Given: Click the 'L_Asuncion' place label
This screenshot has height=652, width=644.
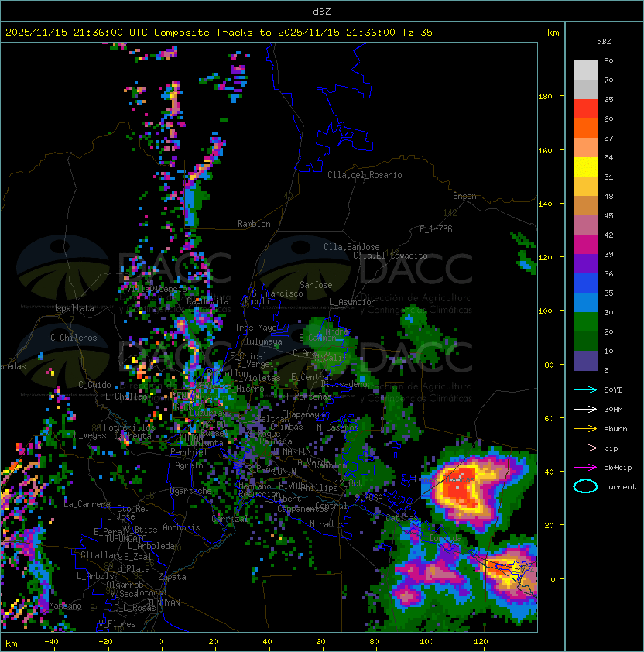Looking at the screenshot, I should click(x=352, y=302).
